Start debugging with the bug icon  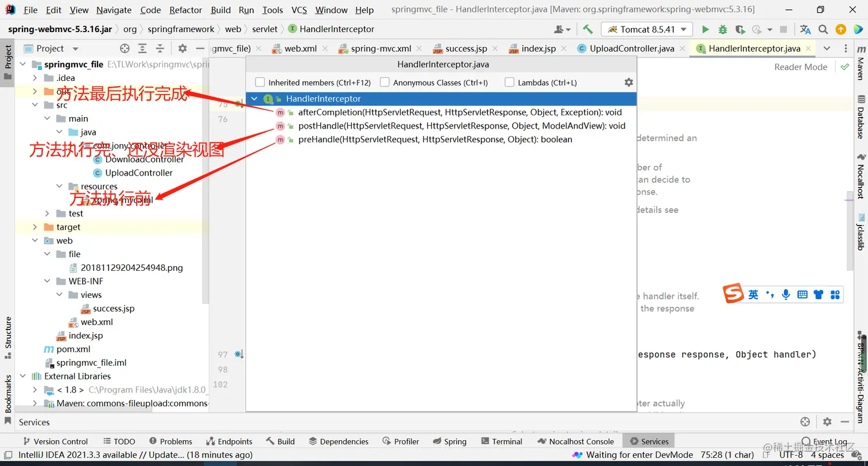pyautogui.click(x=723, y=29)
